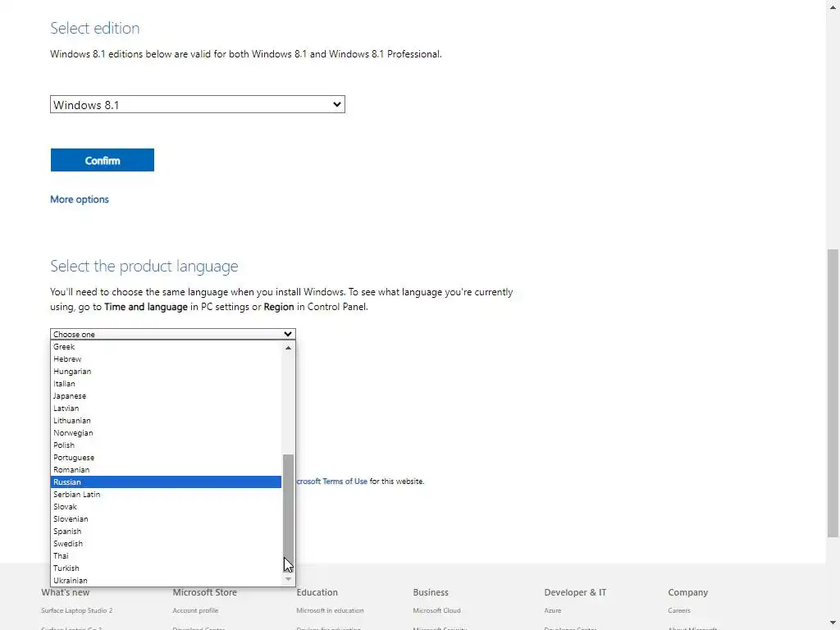
Task: Select Hebrew from the language list
Action: coord(166,359)
